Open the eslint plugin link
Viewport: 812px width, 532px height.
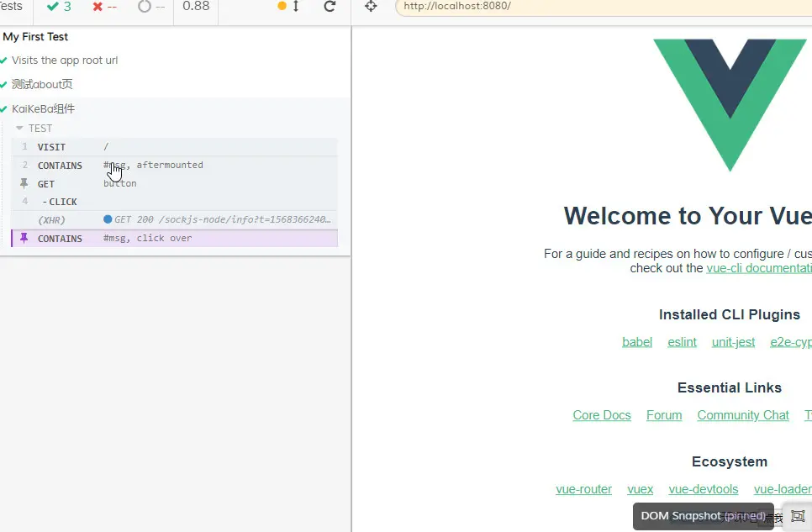pos(682,342)
